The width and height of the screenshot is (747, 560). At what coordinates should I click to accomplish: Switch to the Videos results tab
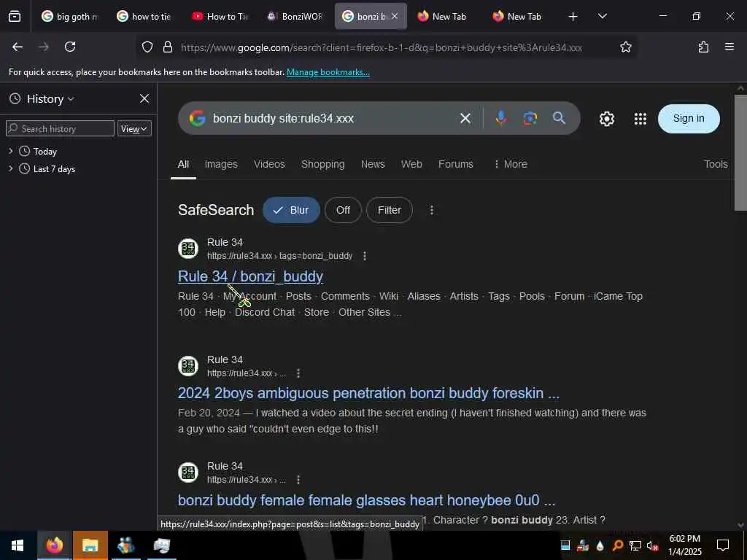[x=269, y=164]
